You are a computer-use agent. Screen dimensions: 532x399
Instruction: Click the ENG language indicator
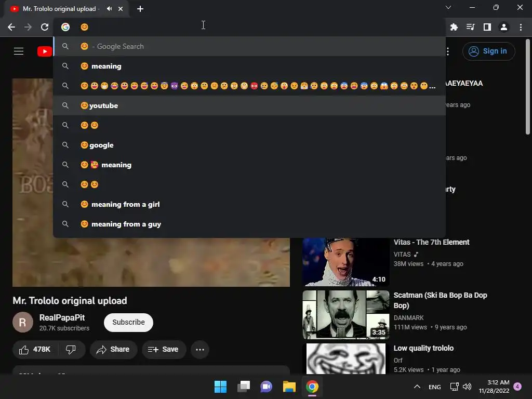435,387
